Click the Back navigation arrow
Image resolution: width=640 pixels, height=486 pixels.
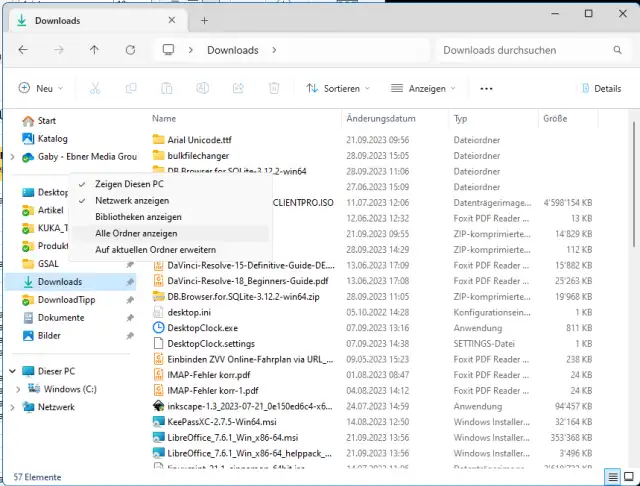tap(22, 50)
